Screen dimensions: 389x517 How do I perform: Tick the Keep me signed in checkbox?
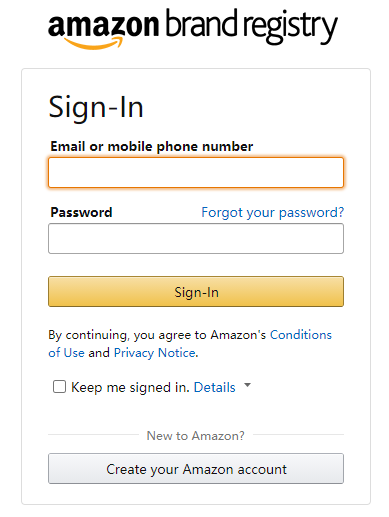[59, 387]
